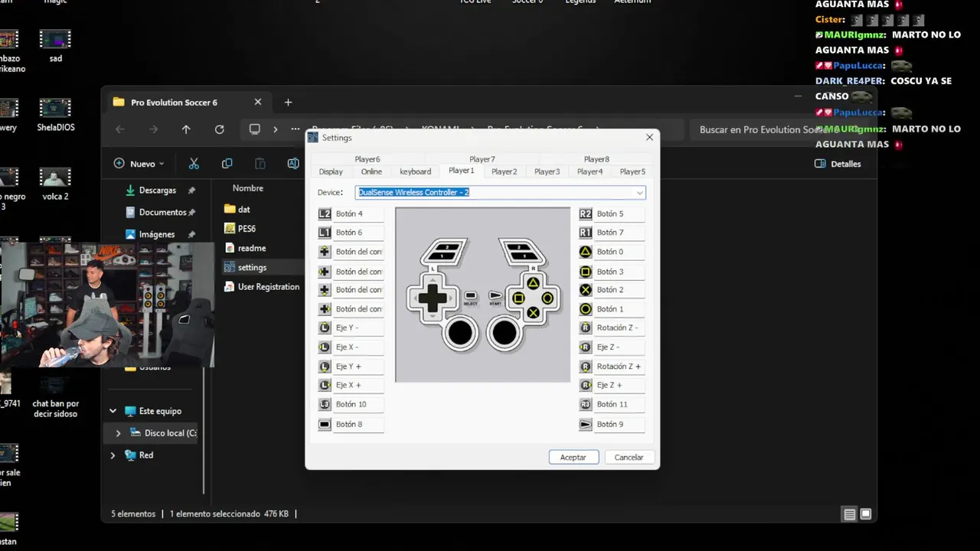Select the PES6 file in Explorer
Image resolution: width=980 pixels, height=551 pixels.
tap(240, 228)
